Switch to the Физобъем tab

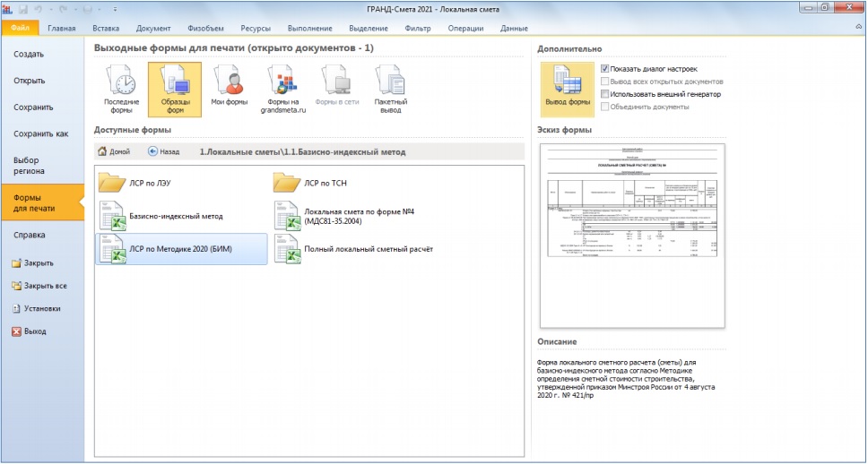coord(205,28)
